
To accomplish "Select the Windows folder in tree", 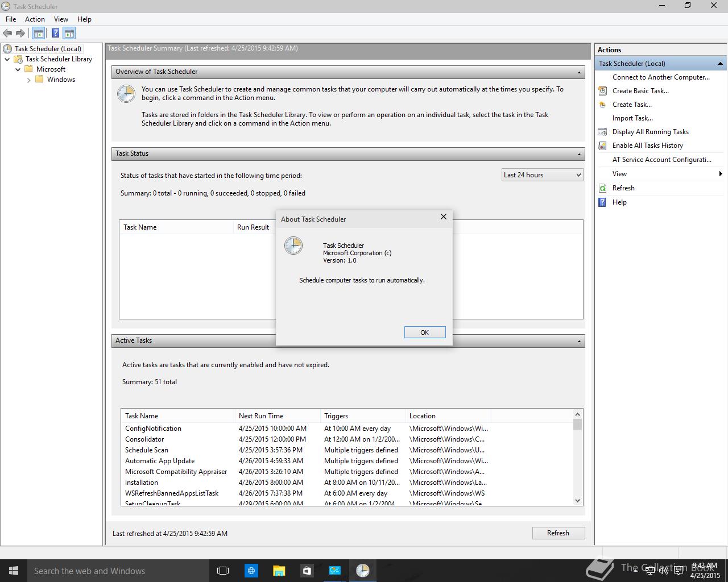I will (x=61, y=80).
